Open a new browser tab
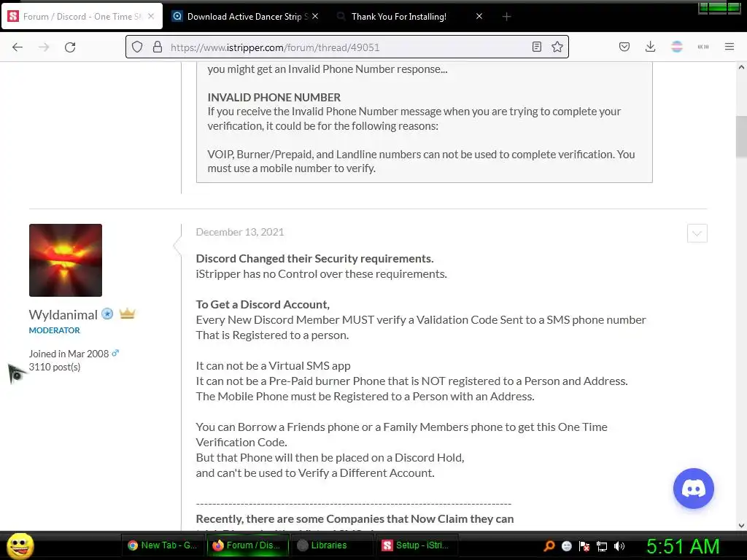The image size is (747, 560). (x=506, y=17)
